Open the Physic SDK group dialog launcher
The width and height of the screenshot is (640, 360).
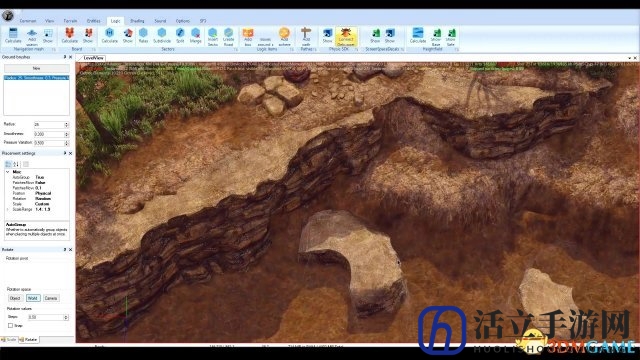(356, 49)
